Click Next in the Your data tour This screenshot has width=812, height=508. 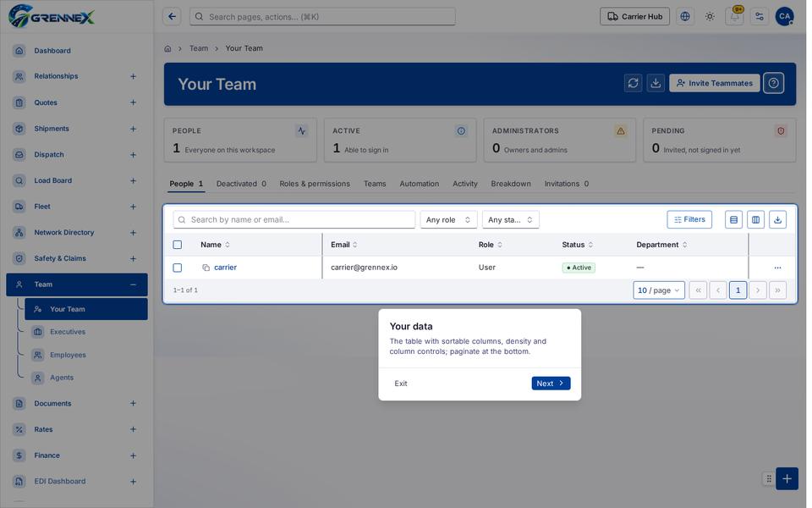click(551, 384)
